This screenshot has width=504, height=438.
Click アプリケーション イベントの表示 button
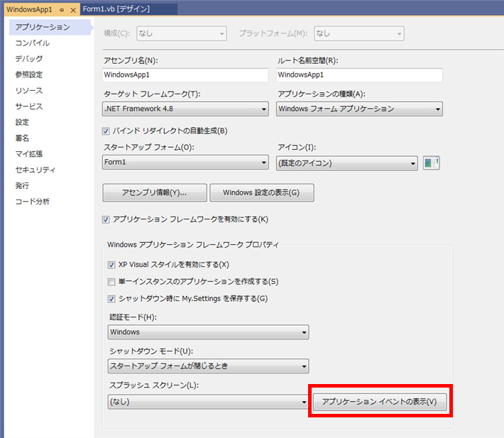[x=380, y=402]
